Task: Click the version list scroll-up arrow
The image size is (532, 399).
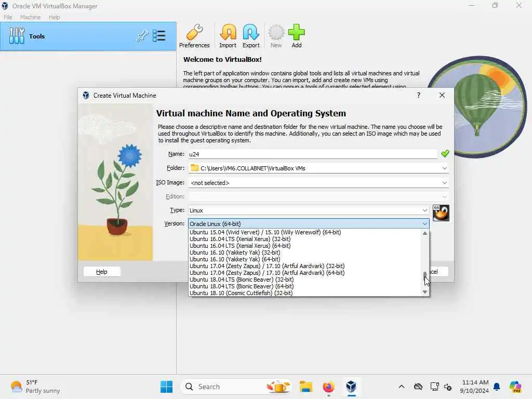Action: [425, 233]
